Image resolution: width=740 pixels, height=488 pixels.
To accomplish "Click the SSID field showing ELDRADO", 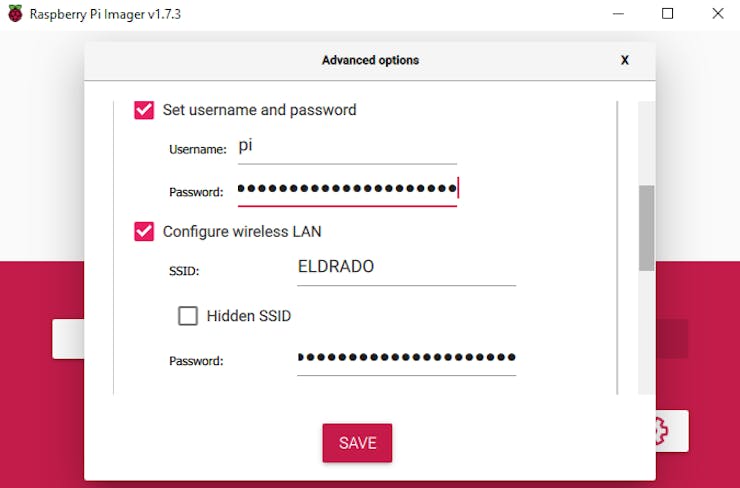I will (406, 268).
